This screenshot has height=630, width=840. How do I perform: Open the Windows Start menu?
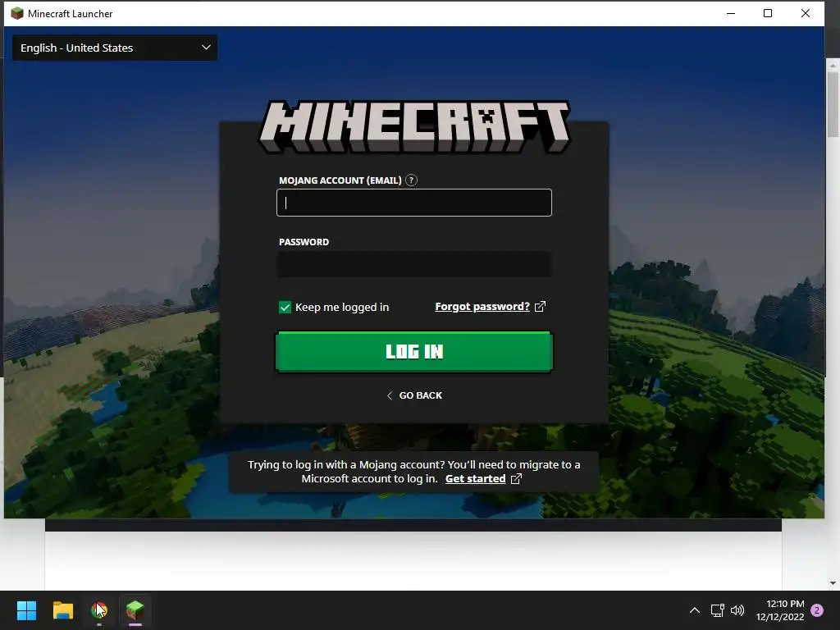point(26,610)
